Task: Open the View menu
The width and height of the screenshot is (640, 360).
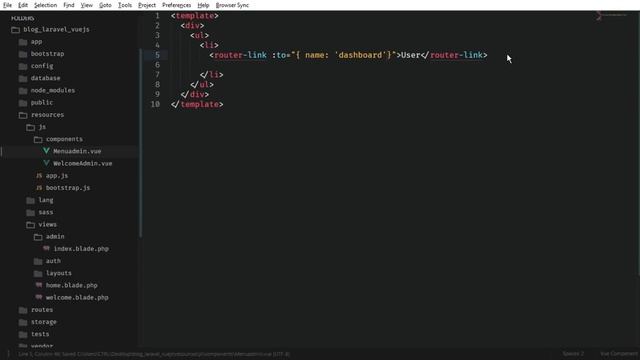Action: pos(87,5)
